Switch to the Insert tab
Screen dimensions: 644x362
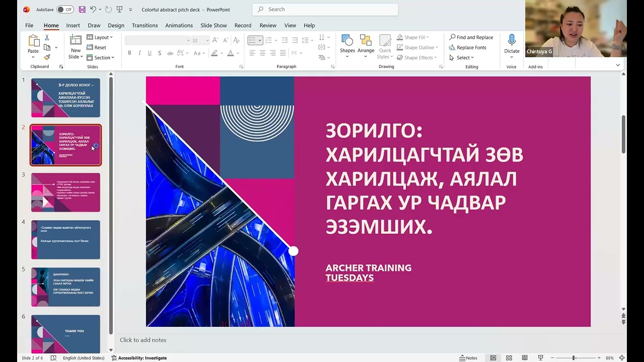tap(73, 25)
